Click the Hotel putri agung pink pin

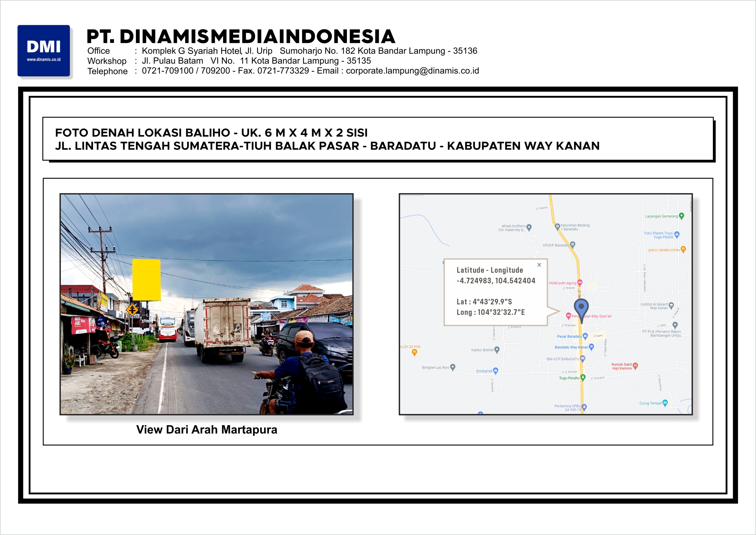(579, 283)
